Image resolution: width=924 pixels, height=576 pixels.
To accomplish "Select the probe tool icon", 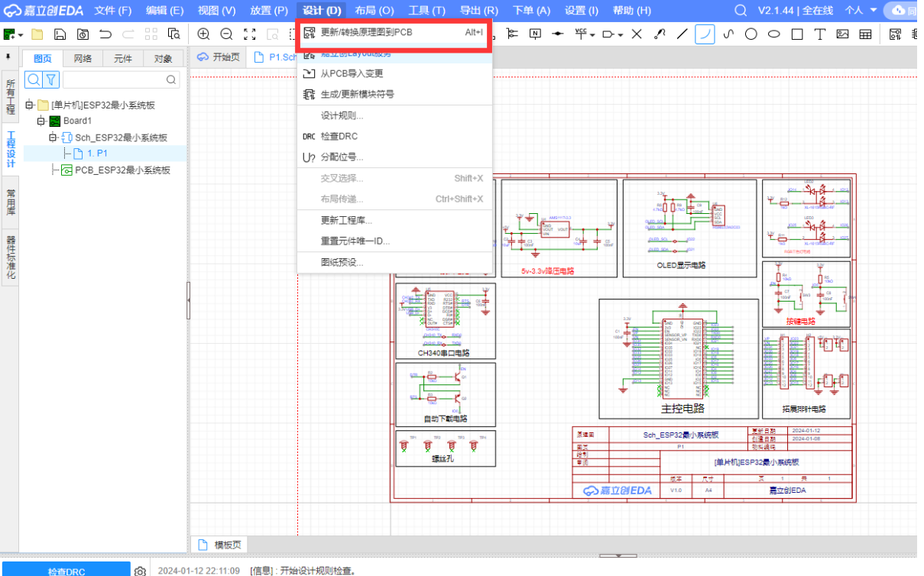I will click(x=660, y=34).
